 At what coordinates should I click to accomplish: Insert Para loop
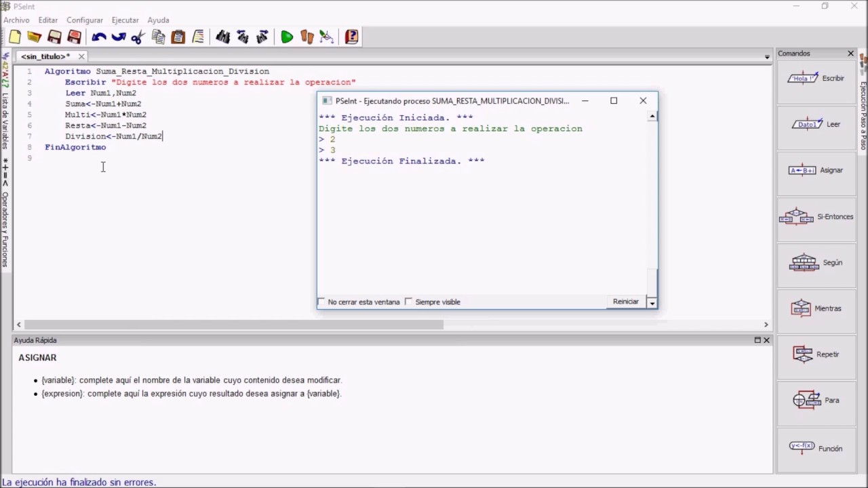coord(816,401)
